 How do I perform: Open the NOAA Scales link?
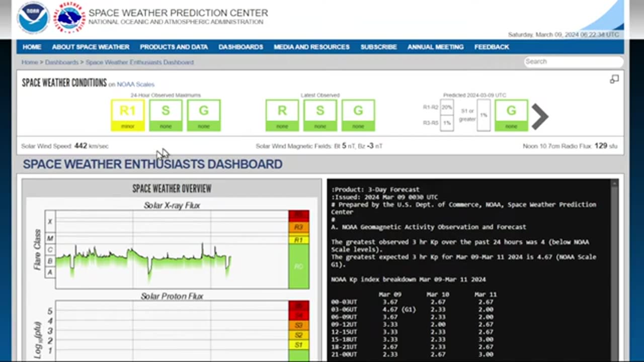tap(136, 84)
